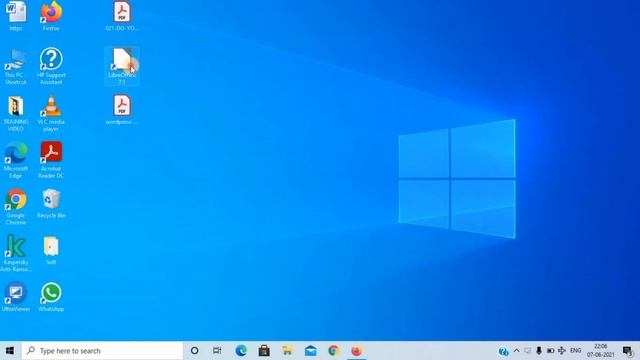Select the Google Chrome desktop shortcut
Image resolution: width=640 pixels, height=360 pixels.
(16, 207)
